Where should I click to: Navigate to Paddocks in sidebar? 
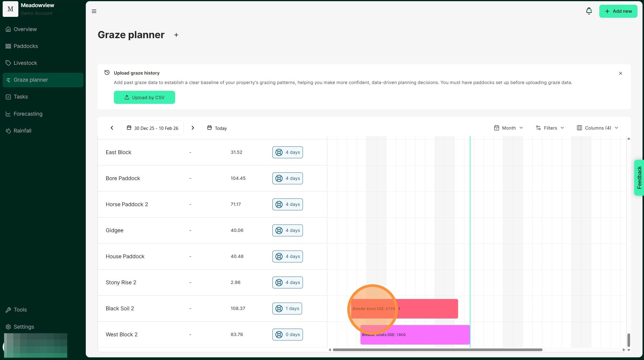25,46
